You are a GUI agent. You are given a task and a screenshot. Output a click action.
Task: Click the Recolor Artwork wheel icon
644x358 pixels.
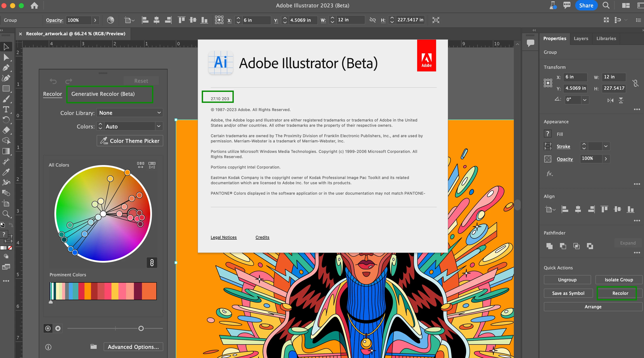click(111, 20)
